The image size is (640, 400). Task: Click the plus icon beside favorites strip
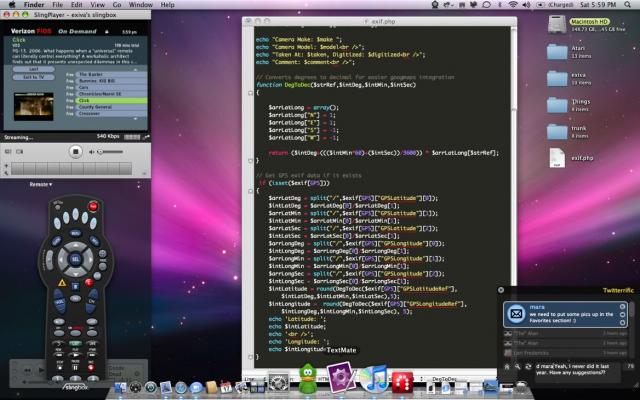[x=6, y=166]
